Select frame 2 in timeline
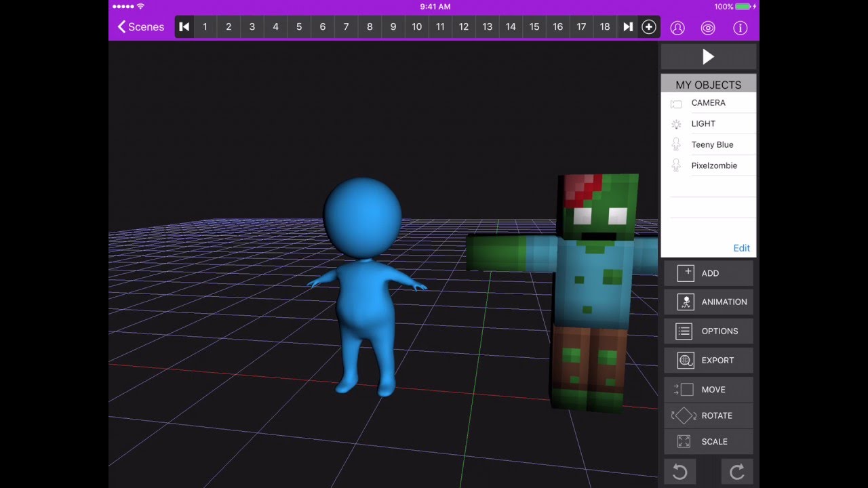This screenshot has width=868, height=488. pyautogui.click(x=229, y=26)
